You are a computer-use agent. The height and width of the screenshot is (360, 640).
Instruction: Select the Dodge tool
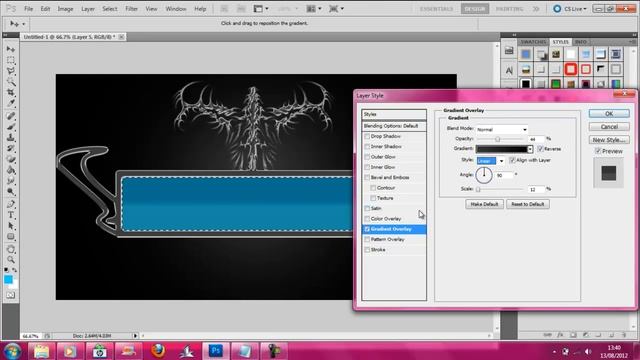(x=11, y=192)
